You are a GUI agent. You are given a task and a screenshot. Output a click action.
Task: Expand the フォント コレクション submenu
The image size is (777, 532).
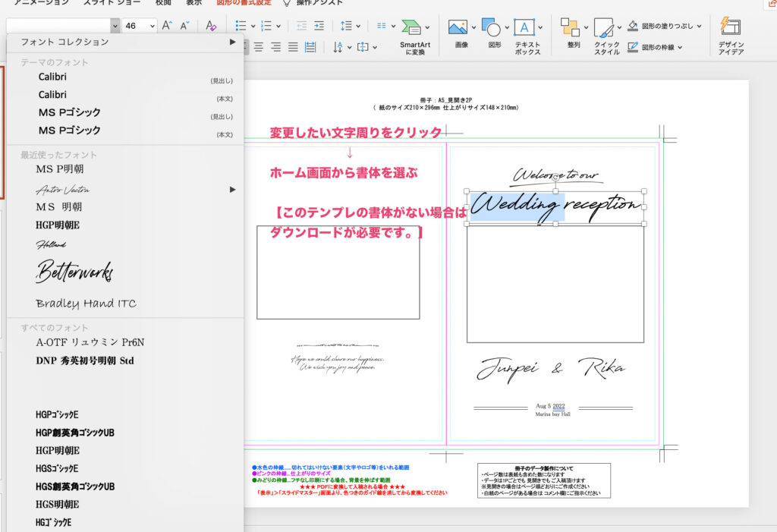coord(232,42)
